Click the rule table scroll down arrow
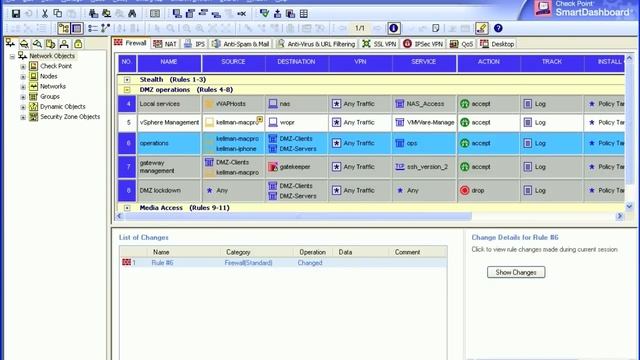Screen dimensions: 640x360 click(x=629, y=207)
